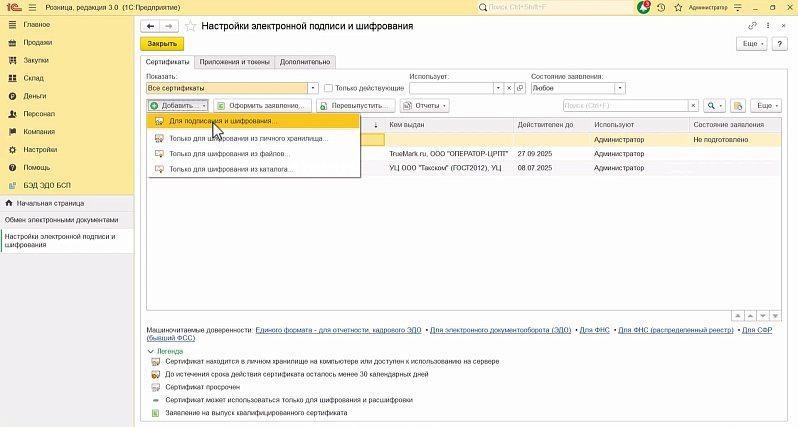Open Главное section in sidebar
Image resolution: width=798 pixels, height=427 pixels.
(37, 24)
